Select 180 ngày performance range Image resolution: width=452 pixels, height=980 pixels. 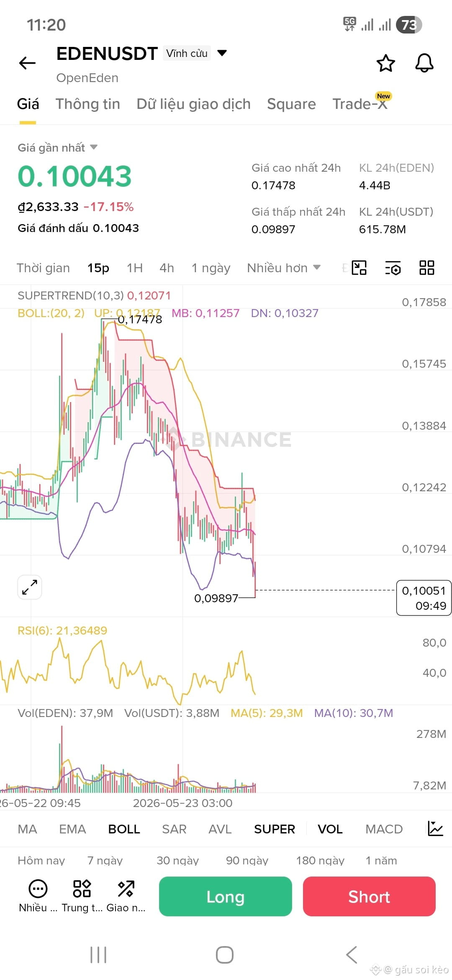click(x=321, y=860)
